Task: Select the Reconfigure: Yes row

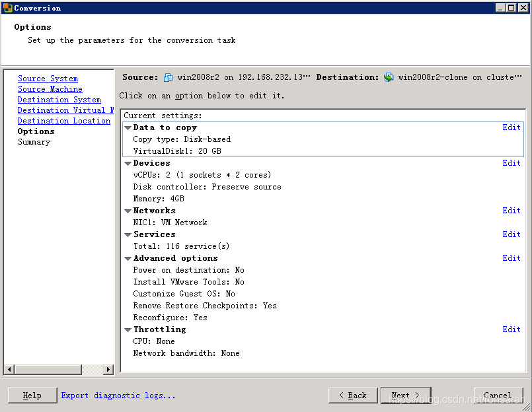Action: tap(170, 318)
